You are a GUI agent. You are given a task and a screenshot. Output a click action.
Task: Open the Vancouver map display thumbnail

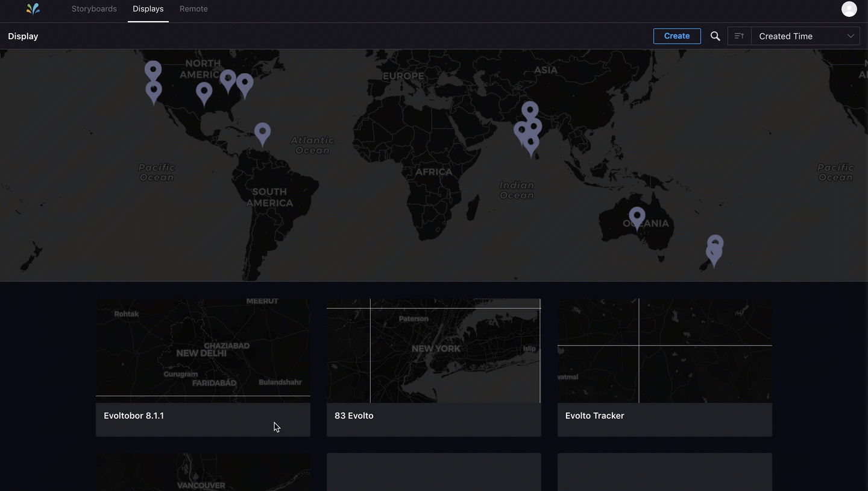(203, 472)
